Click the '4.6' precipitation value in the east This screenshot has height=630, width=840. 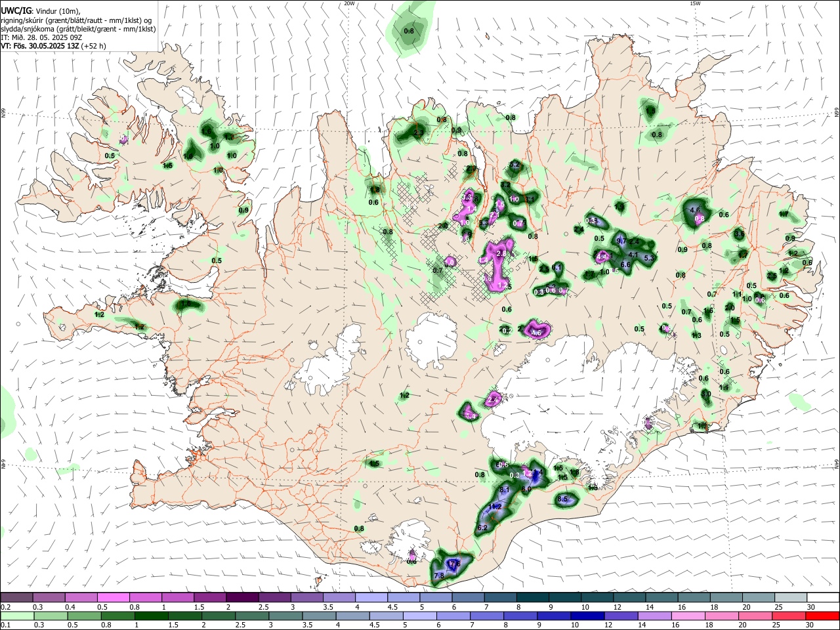click(696, 210)
